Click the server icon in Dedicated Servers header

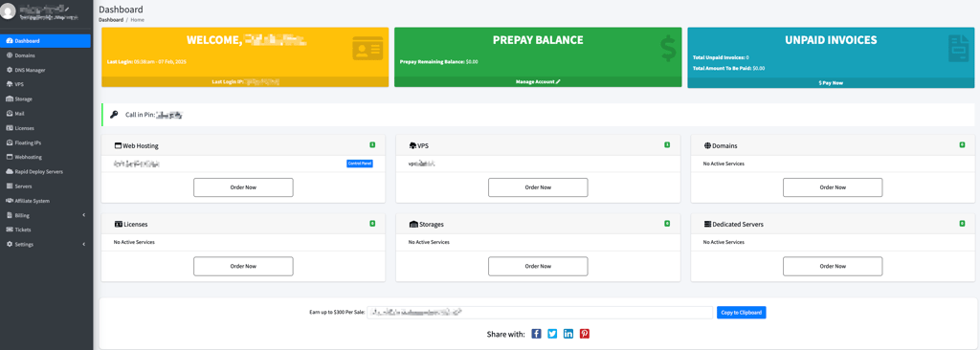point(707,224)
